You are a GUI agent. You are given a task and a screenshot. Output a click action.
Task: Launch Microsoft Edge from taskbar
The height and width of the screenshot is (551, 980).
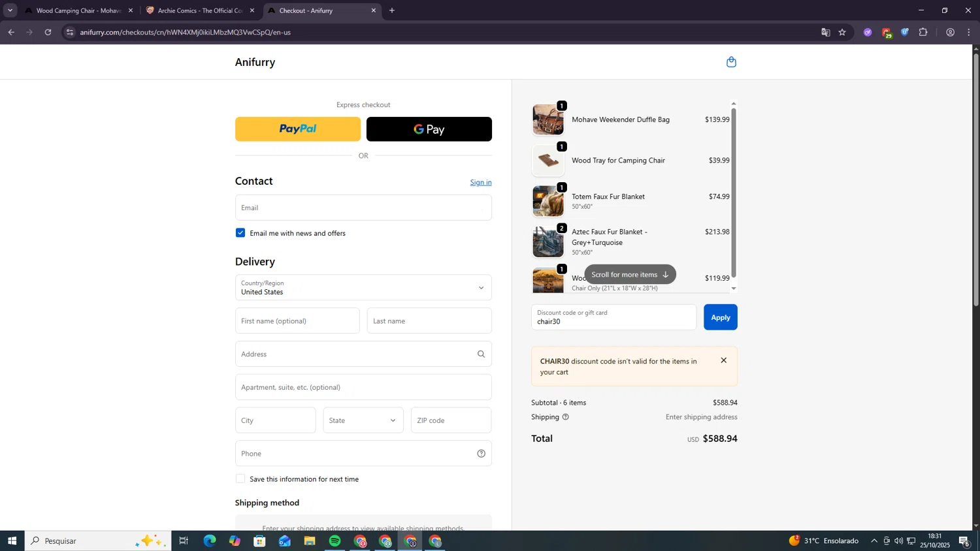[209, 541]
